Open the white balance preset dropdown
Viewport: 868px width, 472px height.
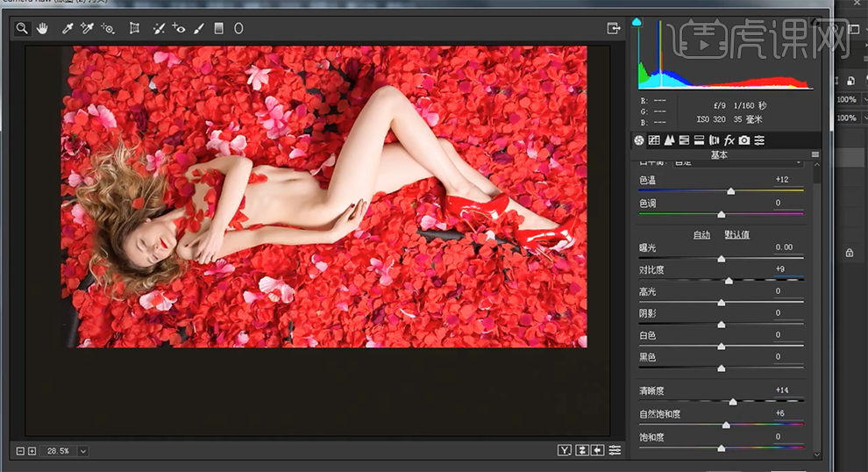point(798,163)
